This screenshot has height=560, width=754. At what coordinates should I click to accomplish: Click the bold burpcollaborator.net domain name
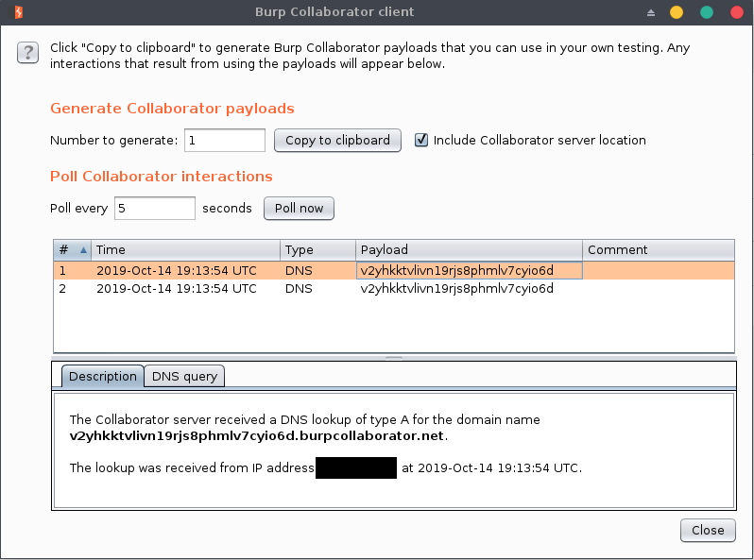point(256,436)
